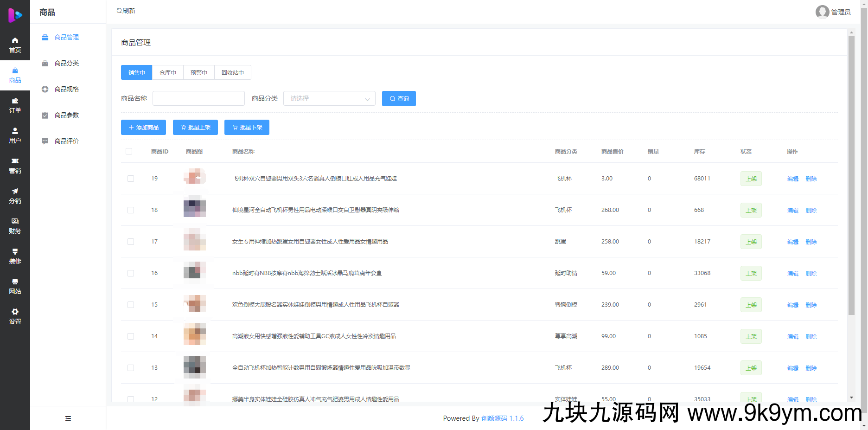Open 设置 from the sidebar
Image resolution: width=868 pixels, height=430 pixels.
click(x=15, y=316)
